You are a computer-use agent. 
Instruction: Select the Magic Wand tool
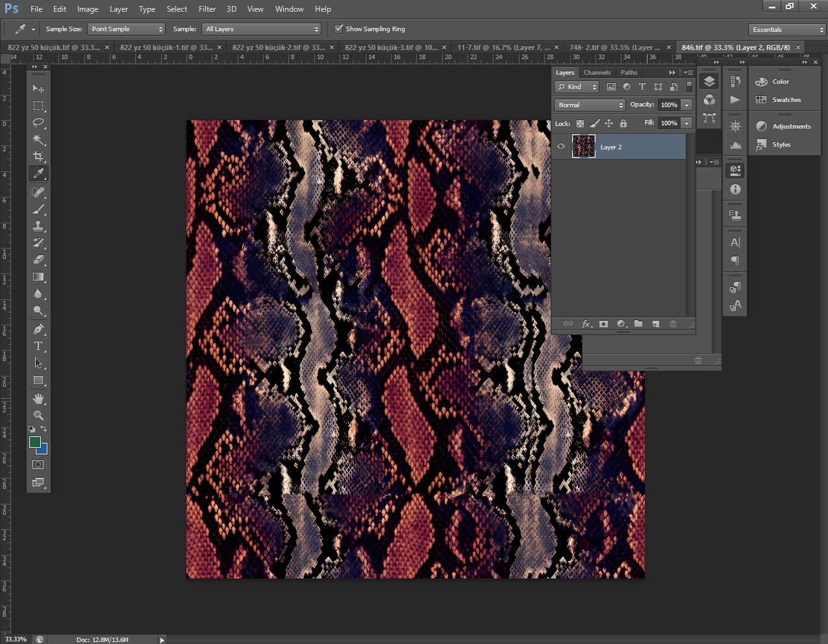(x=38, y=140)
